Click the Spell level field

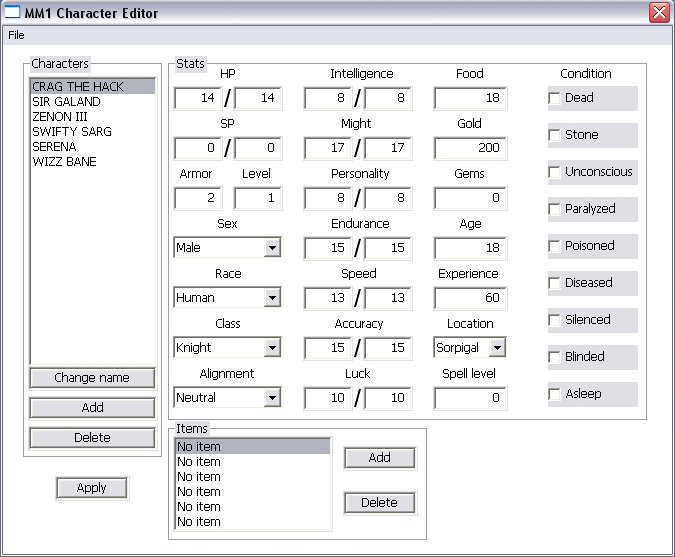tap(471, 398)
